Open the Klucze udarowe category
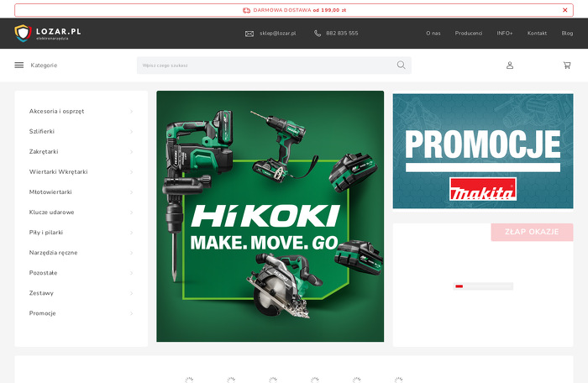The width and height of the screenshot is (588, 383). (52, 212)
